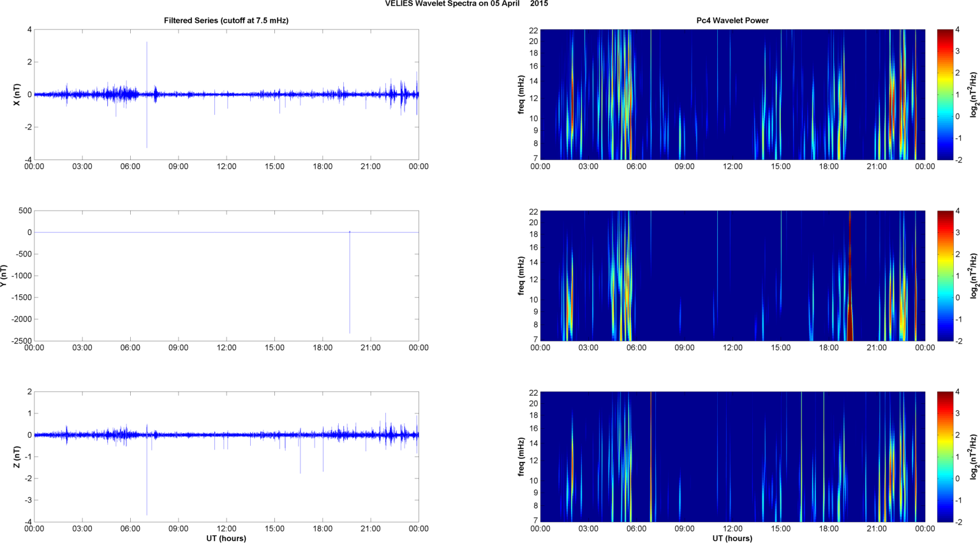Click UT (hours) label under bottom spectrogram

[732, 538]
